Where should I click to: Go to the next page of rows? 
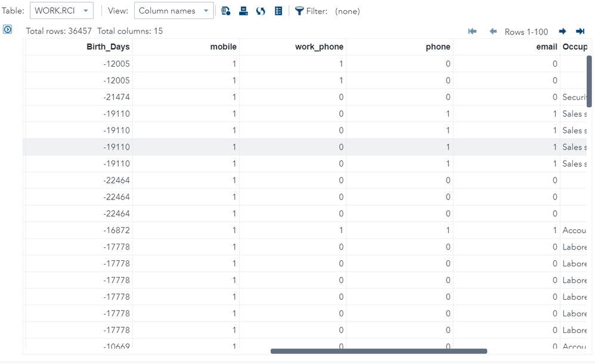pyautogui.click(x=562, y=32)
